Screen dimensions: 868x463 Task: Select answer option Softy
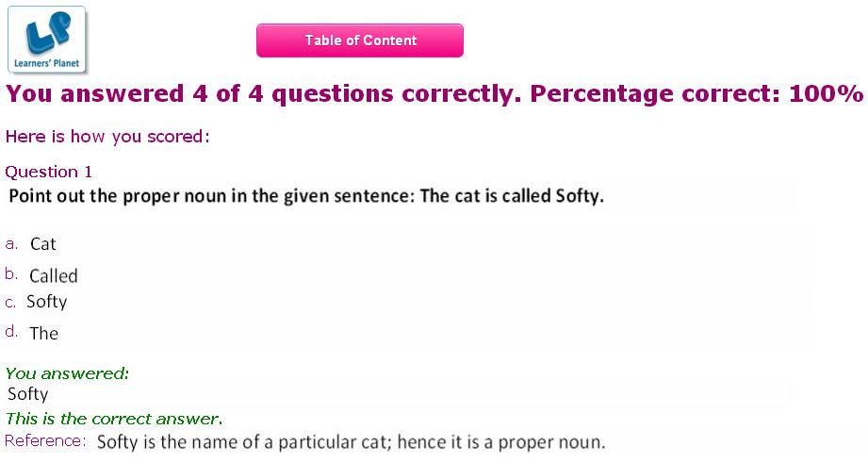(x=47, y=302)
